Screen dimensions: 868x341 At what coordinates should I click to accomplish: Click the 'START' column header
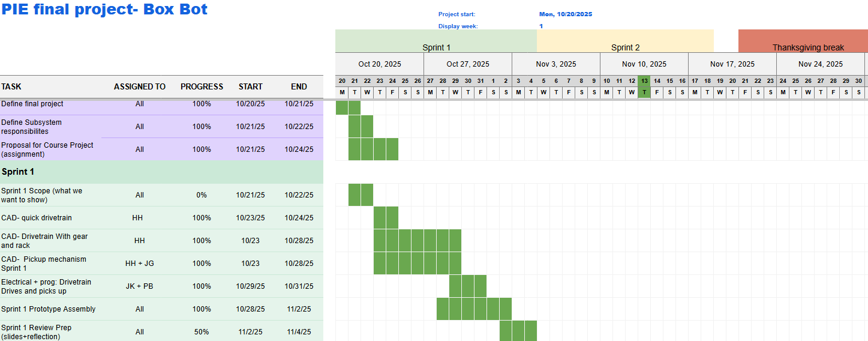pos(250,86)
